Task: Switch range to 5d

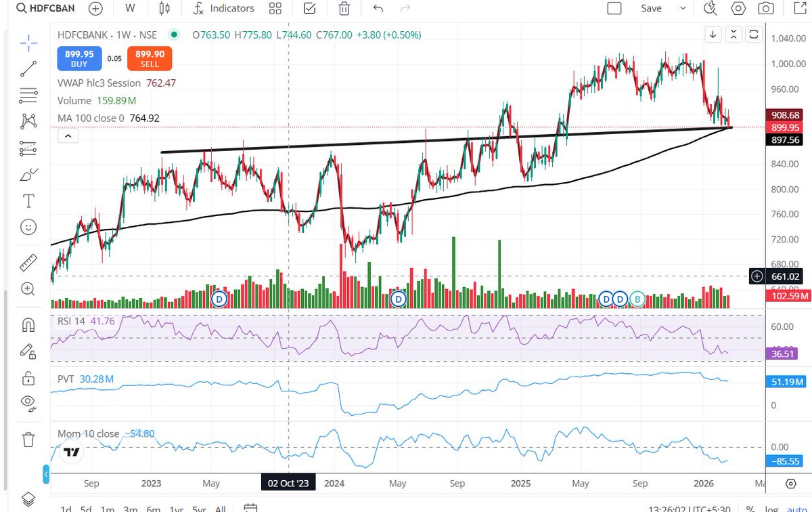Action: (86, 509)
